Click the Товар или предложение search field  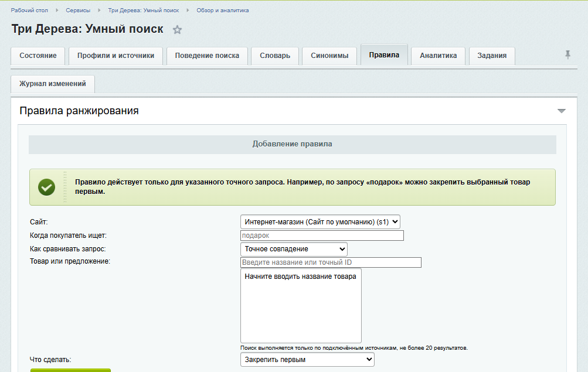click(331, 262)
